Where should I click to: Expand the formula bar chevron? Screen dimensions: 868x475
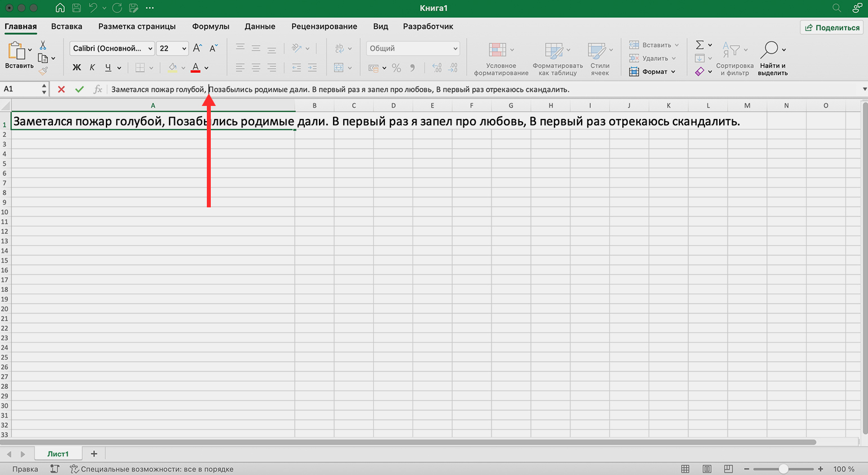(864, 89)
